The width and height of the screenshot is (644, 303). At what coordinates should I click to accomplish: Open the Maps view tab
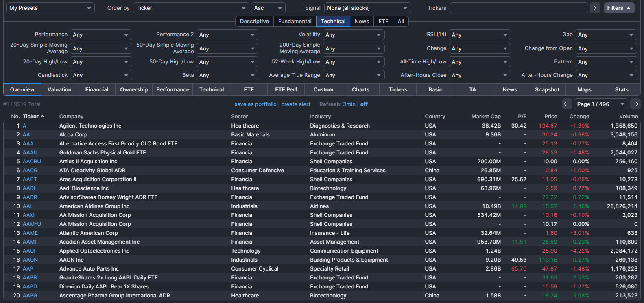pos(584,89)
